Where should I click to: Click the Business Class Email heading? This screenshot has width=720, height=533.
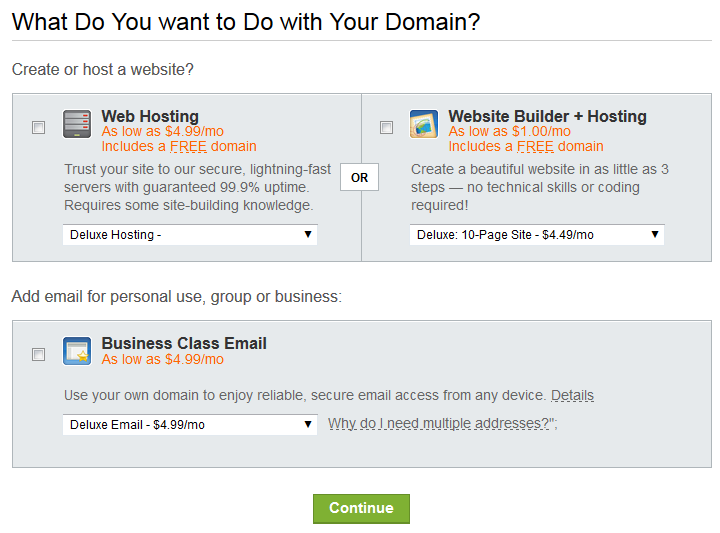(x=184, y=343)
